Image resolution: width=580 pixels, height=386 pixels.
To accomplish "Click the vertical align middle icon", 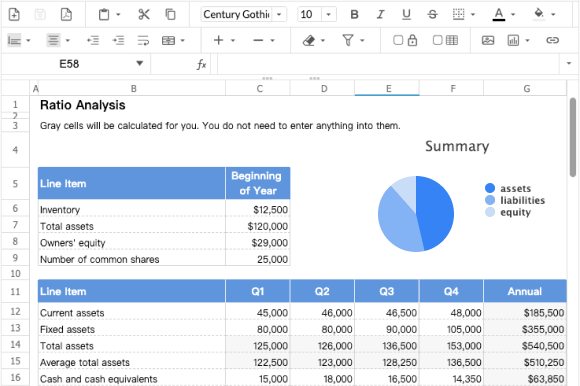I will click(53, 40).
